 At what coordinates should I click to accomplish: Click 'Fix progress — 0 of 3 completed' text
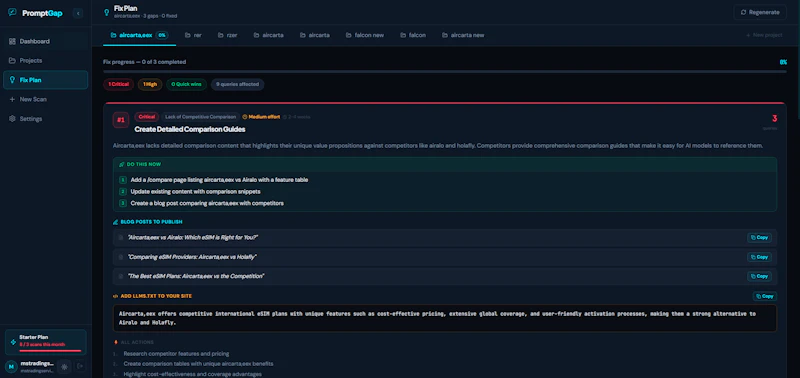pyautogui.click(x=144, y=62)
